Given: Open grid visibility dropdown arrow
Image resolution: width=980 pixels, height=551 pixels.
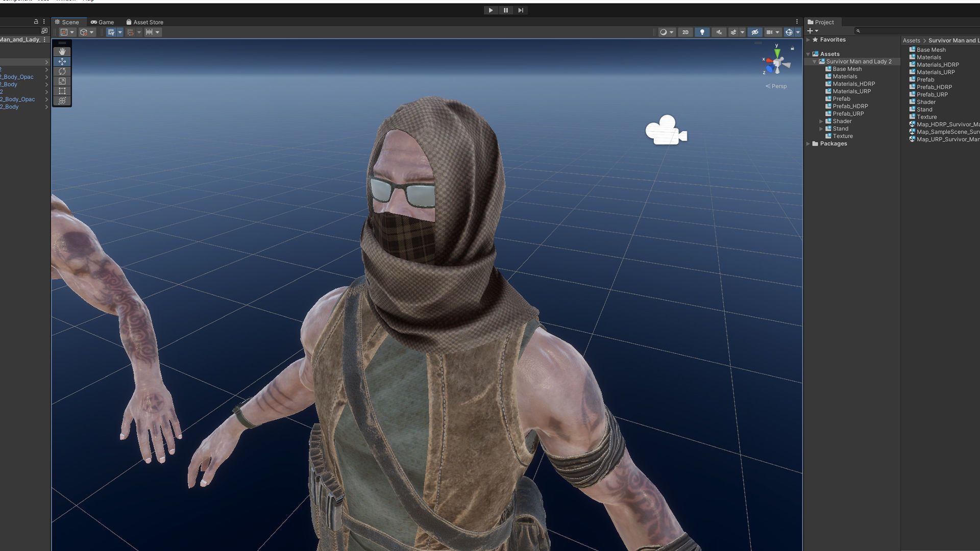Looking at the screenshot, I should (x=120, y=32).
